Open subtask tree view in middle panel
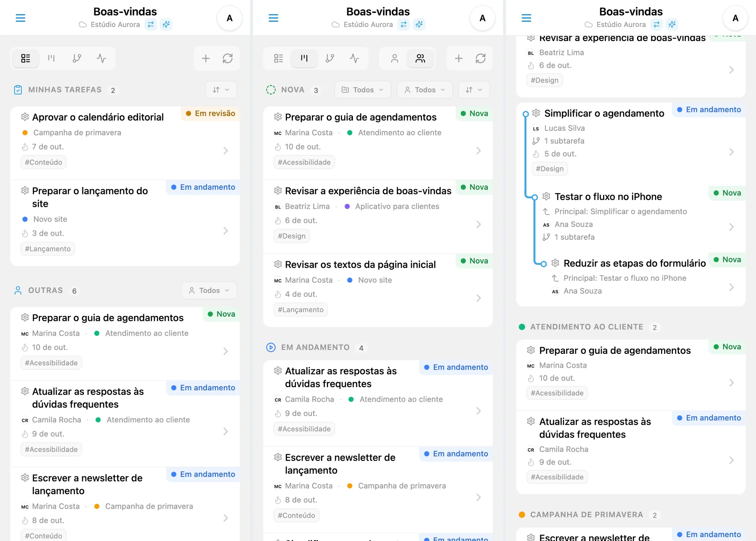The height and width of the screenshot is (541, 756). tap(330, 58)
